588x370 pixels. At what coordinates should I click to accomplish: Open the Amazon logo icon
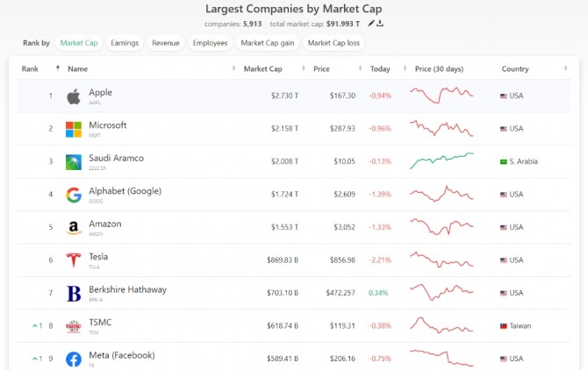tap(74, 227)
